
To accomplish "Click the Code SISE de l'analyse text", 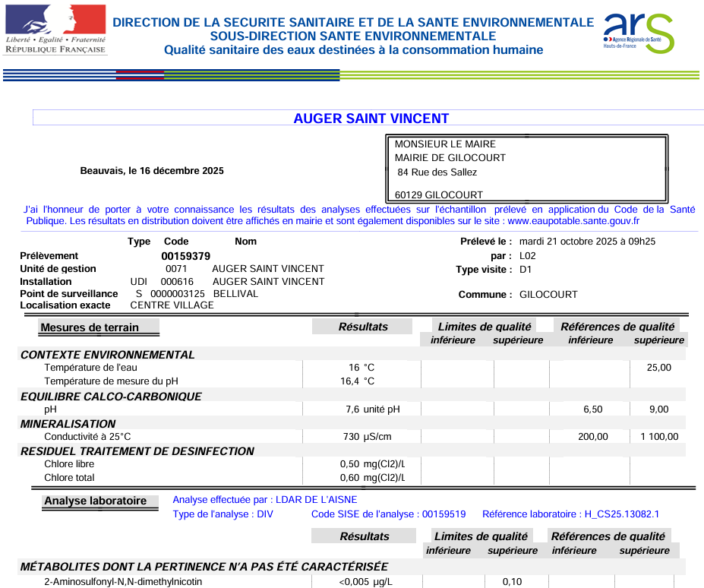I will click(x=388, y=514).
